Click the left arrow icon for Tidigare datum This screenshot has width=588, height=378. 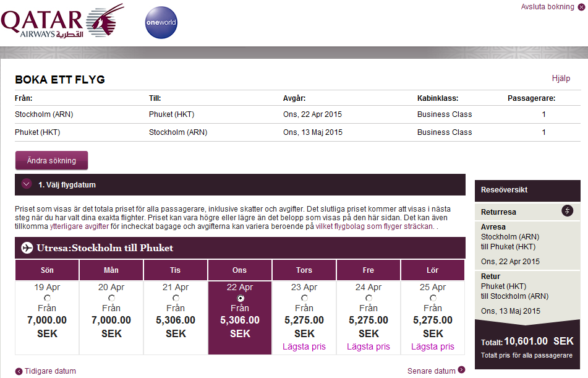[19, 372]
